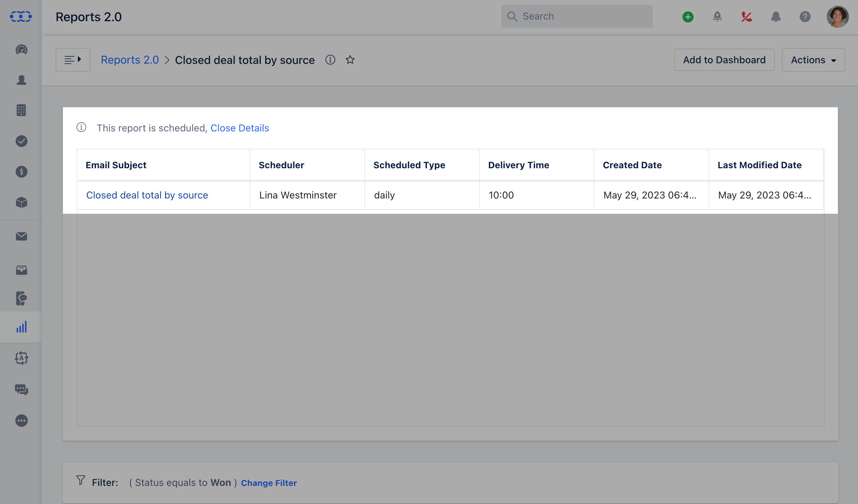Viewport: 858px width, 504px height.
Task: Open Contacts person icon in sidebar
Action: click(x=21, y=80)
